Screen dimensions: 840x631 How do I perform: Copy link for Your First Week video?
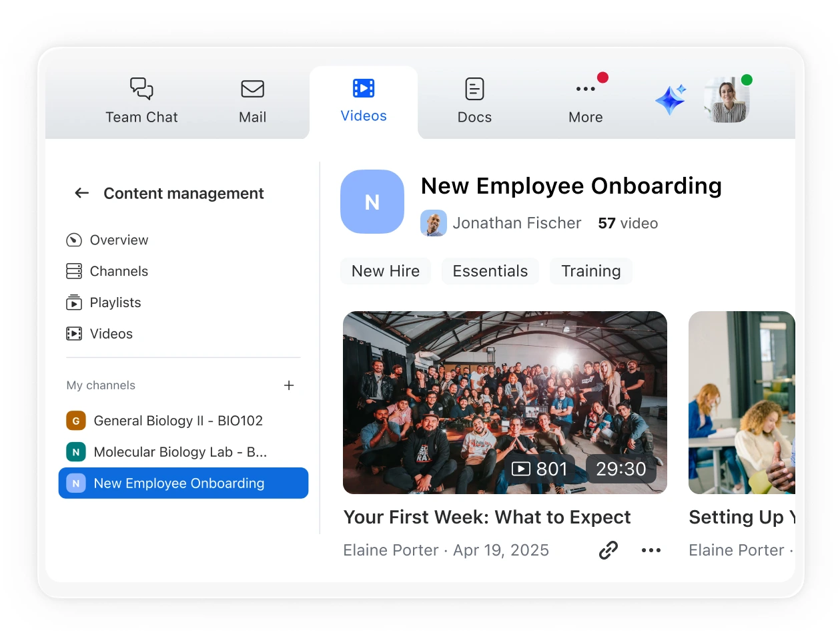click(x=608, y=550)
